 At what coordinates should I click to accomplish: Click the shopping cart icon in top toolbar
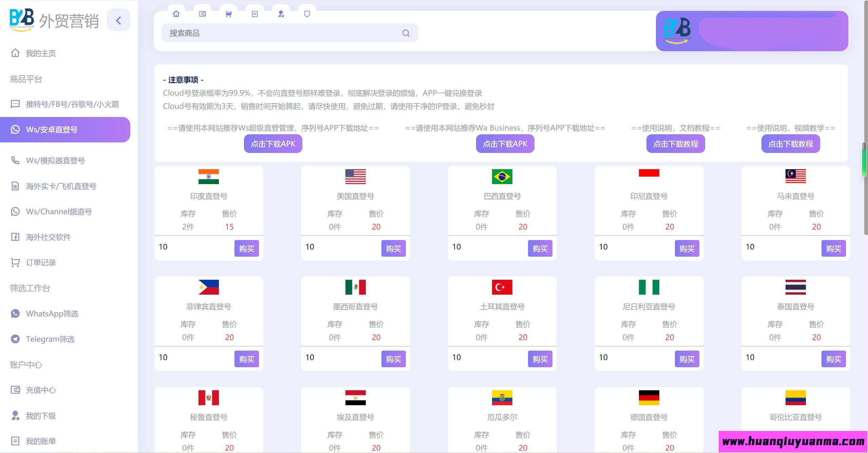(x=228, y=14)
